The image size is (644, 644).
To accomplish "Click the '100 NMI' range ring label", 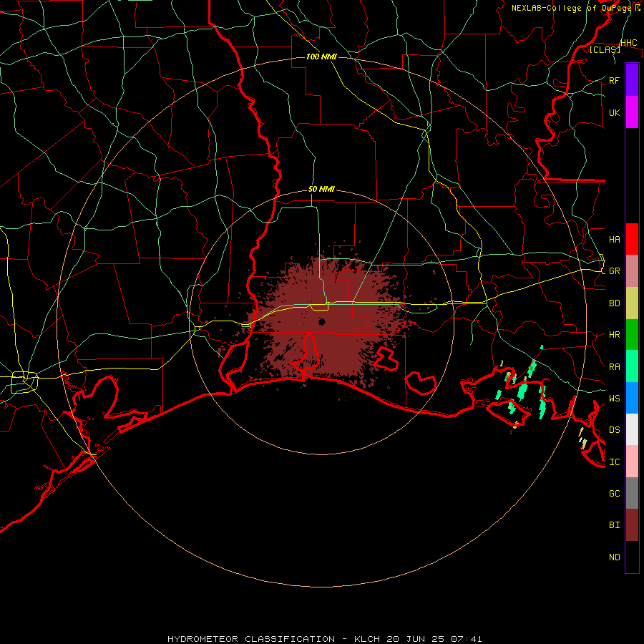I will (321, 57).
